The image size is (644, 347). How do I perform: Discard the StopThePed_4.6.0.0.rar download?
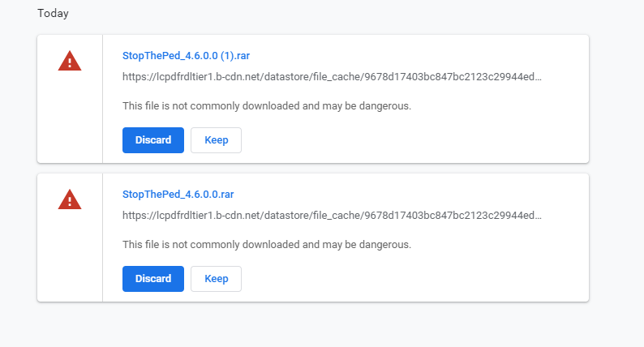pyautogui.click(x=153, y=278)
